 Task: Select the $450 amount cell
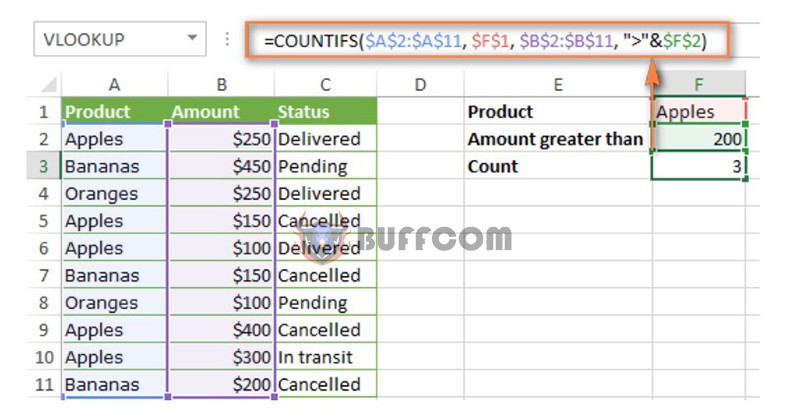coord(221,166)
